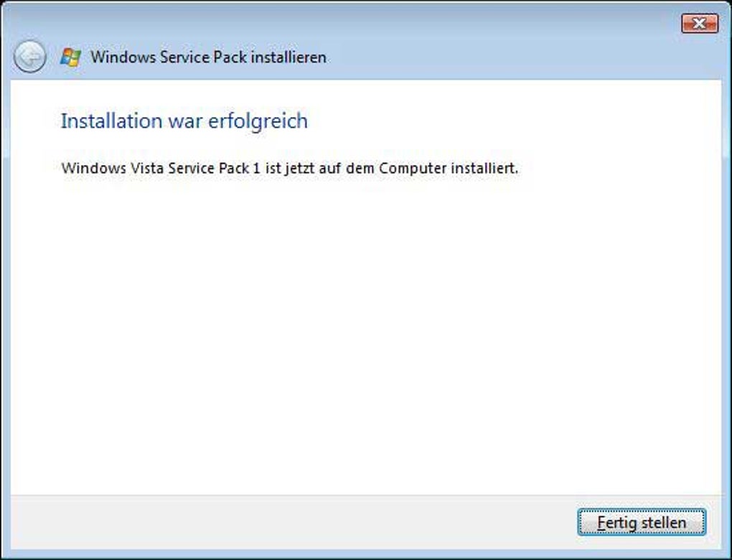Click the gray footer bar left of Fertig stellen
This screenshot has width=732, height=560.
coord(287,523)
